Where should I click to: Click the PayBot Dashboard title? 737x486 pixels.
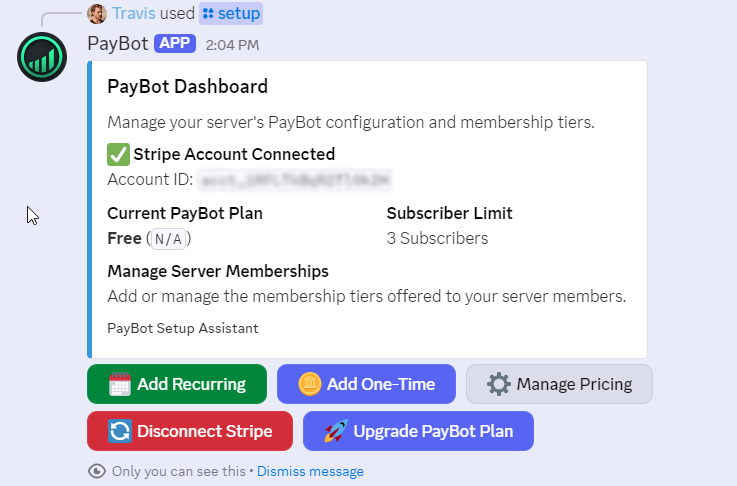pyautogui.click(x=188, y=86)
